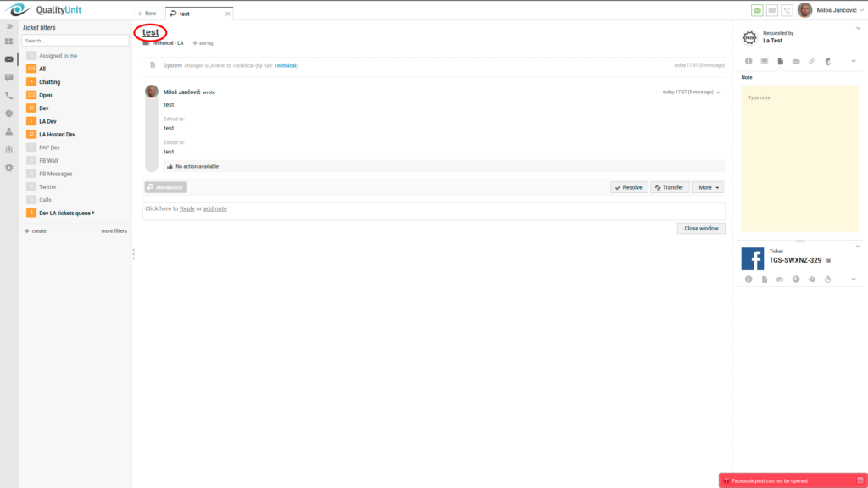Click the Reply link
The image size is (868, 488).
[187, 208]
